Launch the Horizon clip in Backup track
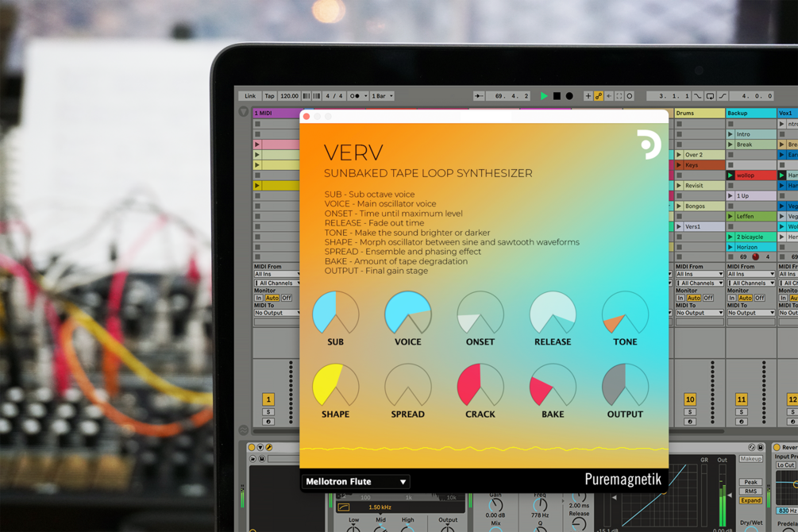This screenshot has width=798, height=532. pyautogui.click(x=731, y=247)
